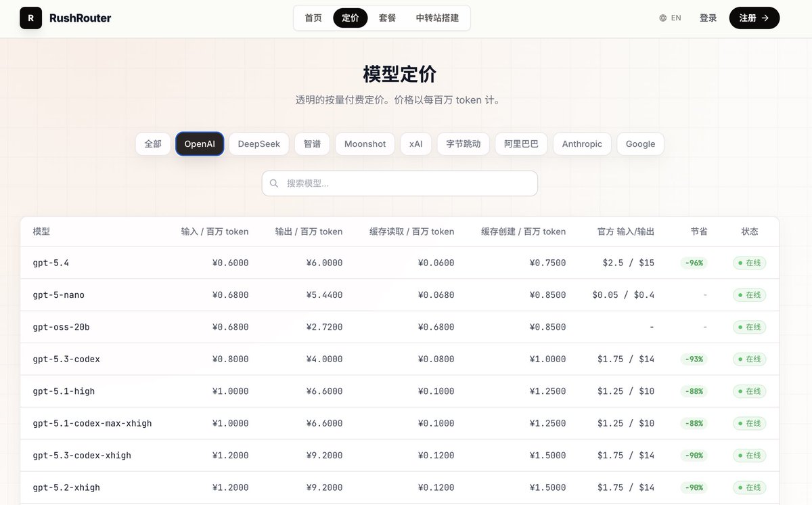The image size is (812, 505).
Task: Click the $2.5 / $15 official price
Action: pos(629,263)
